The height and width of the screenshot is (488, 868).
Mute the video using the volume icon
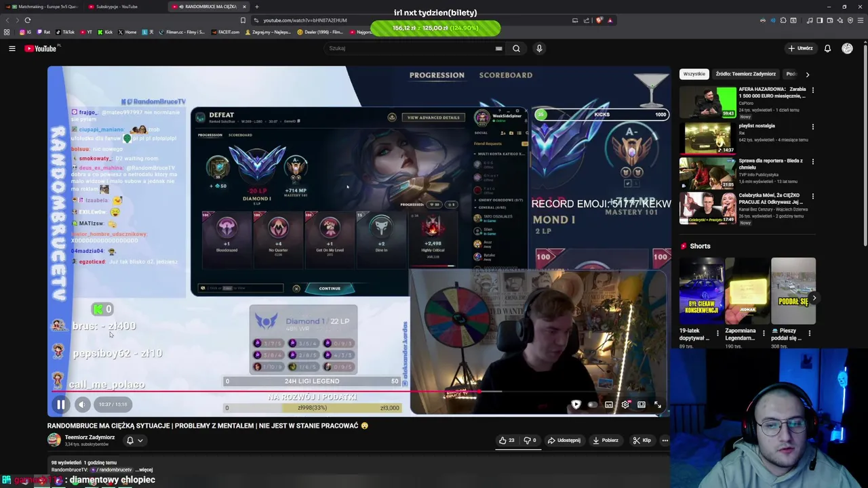coord(82,405)
